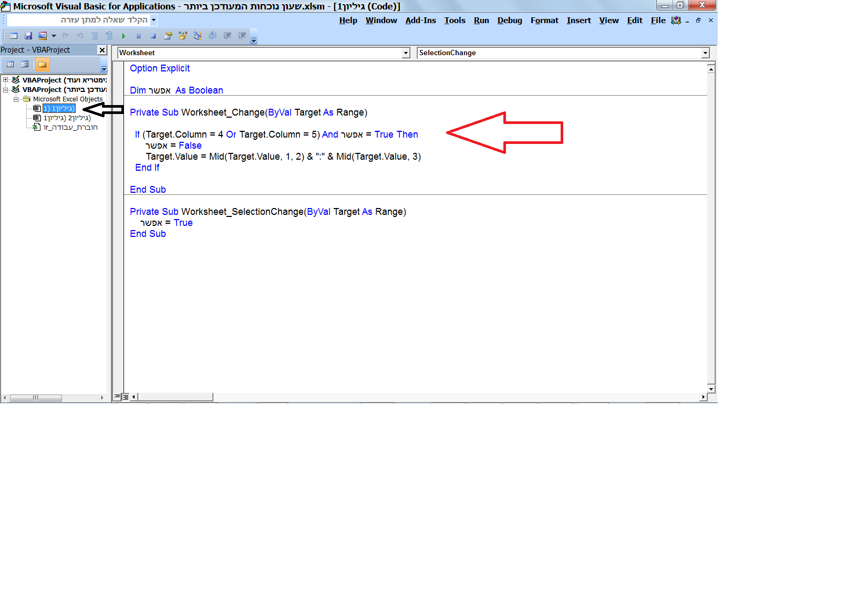Click the Excel icon beside the File menu

tap(676, 20)
